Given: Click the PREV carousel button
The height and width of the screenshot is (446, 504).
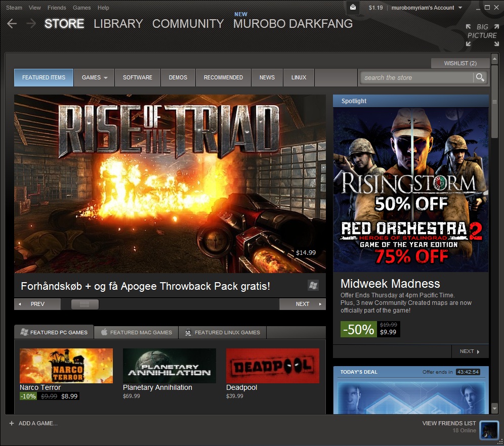Looking at the screenshot, I should (37, 304).
